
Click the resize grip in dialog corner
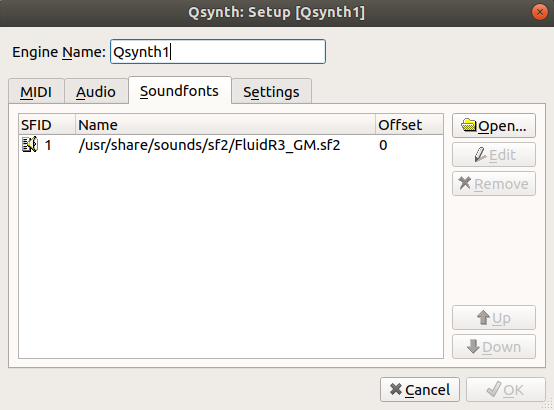[x=549, y=405]
